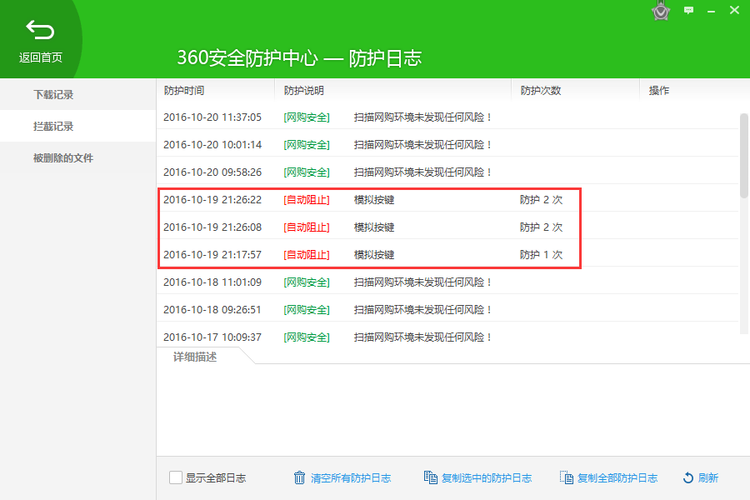750x500 pixels.
Task: Click the 清空所有防护日志 link
Action: (351, 478)
